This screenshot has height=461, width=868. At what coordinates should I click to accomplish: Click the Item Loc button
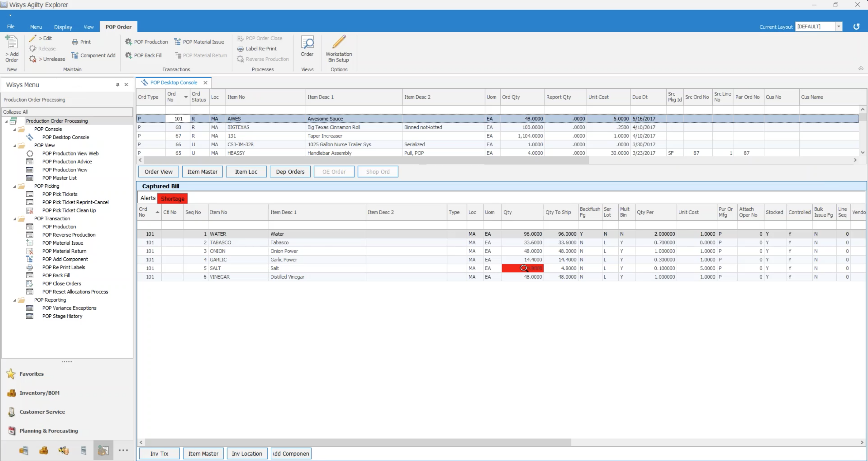pos(246,172)
